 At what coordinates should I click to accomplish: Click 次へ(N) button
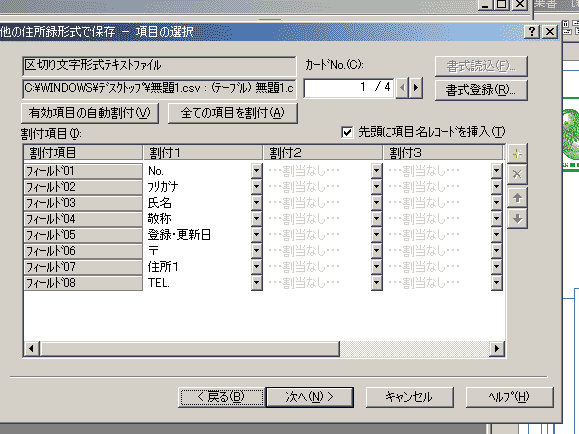309,397
